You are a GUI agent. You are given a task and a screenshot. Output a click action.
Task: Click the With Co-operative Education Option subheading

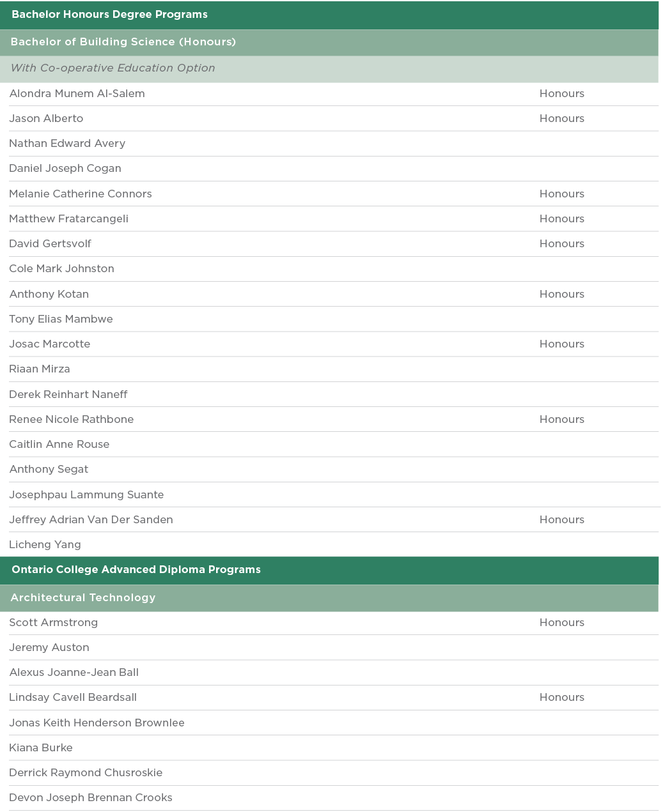tap(113, 68)
